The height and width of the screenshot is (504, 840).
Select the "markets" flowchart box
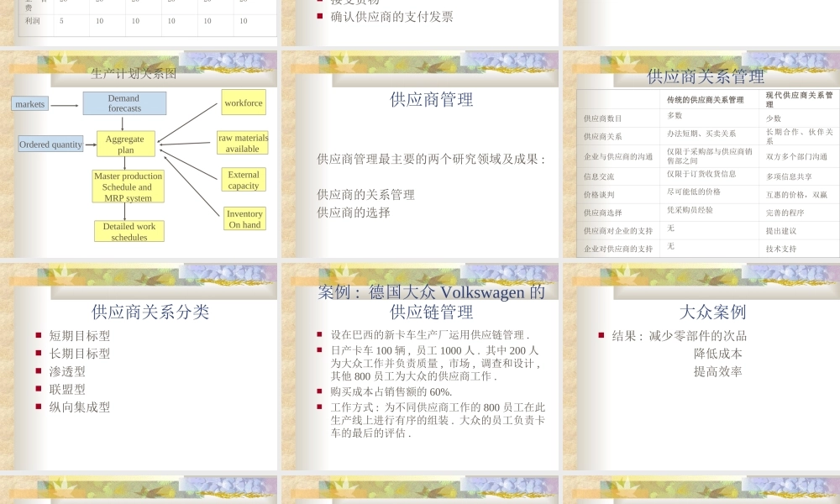[x=29, y=103]
